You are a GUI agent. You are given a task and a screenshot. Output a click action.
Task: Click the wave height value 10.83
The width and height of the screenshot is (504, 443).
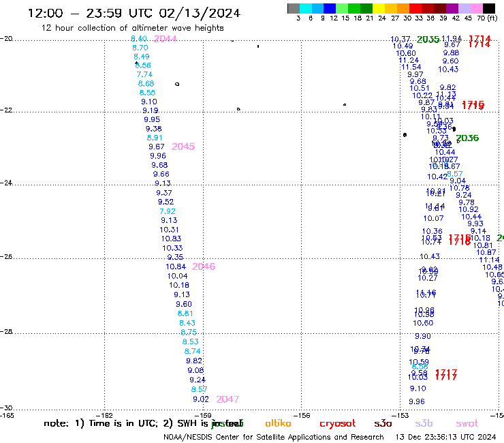[x=172, y=239]
